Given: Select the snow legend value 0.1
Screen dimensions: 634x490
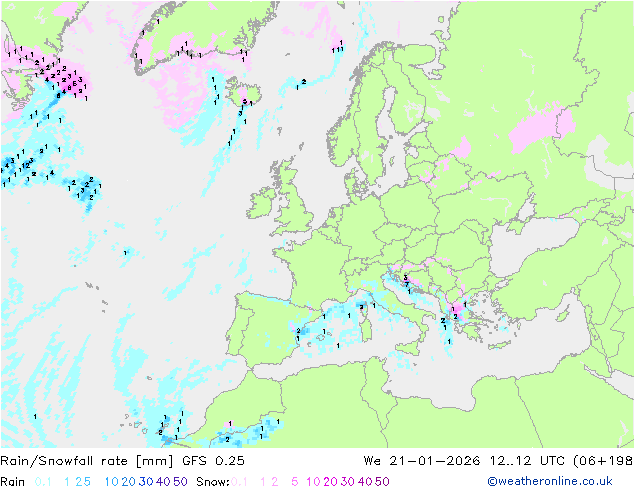Looking at the screenshot, I should (x=239, y=482).
